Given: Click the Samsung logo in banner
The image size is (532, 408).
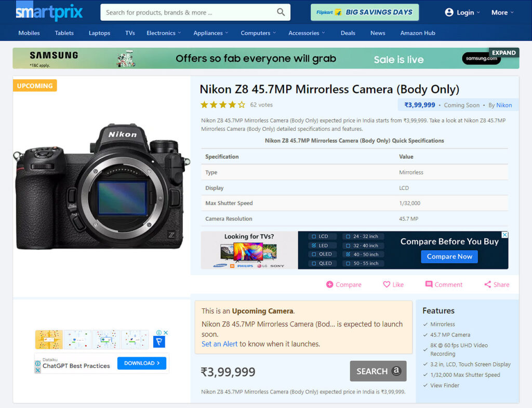Looking at the screenshot, I should click(x=54, y=55).
